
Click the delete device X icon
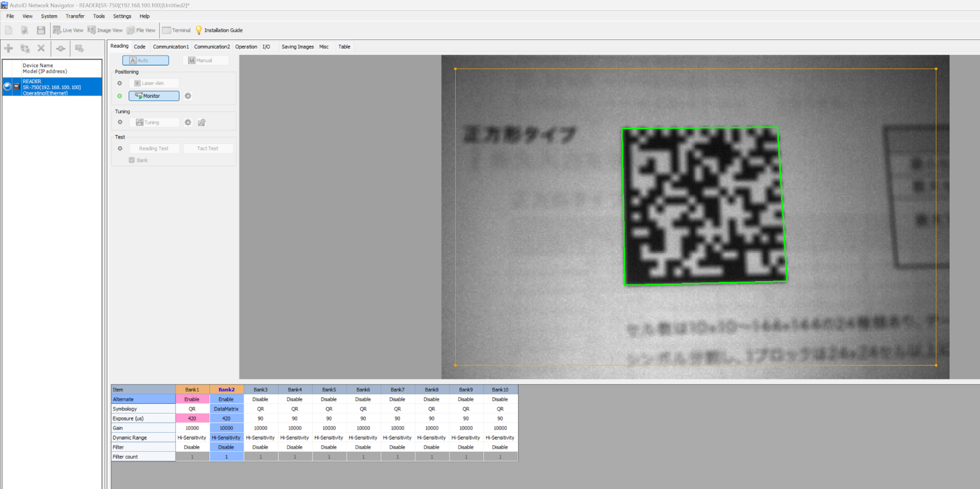(41, 48)
